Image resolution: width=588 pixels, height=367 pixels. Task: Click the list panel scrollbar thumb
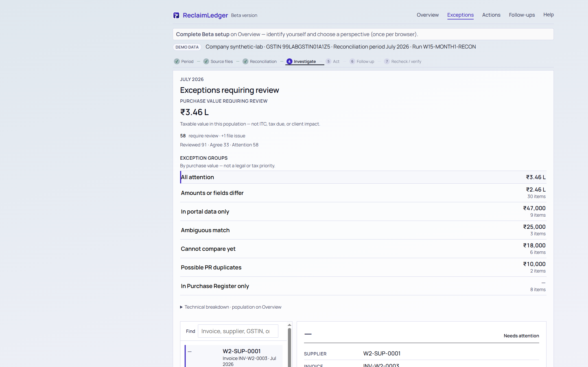click(x=289, y=348)
